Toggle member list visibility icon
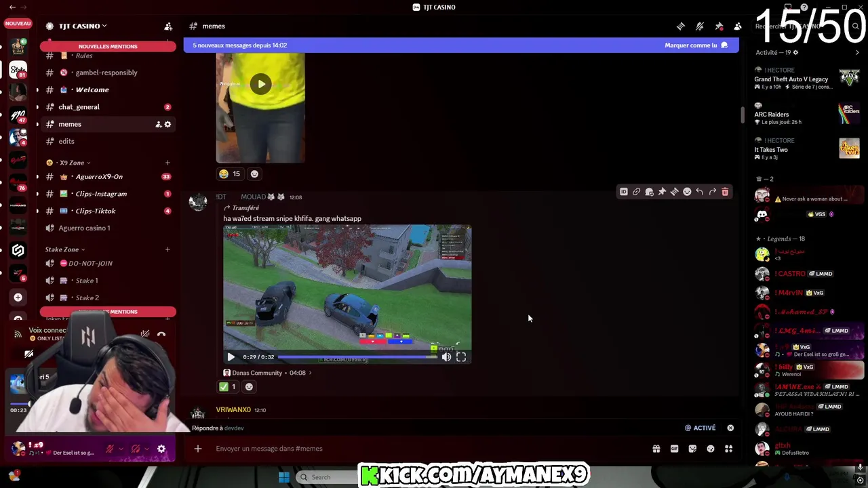868x488 pixels. click(x=738, y=26)
